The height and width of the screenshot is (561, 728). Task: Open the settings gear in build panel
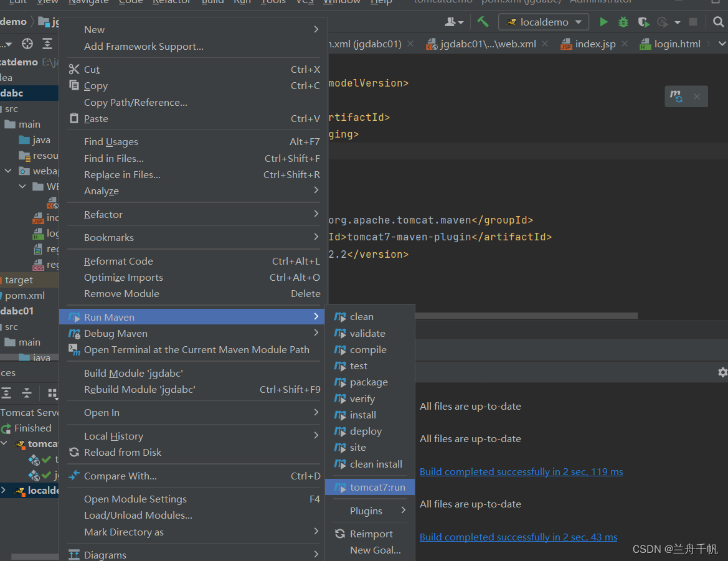tap(722, 372)
